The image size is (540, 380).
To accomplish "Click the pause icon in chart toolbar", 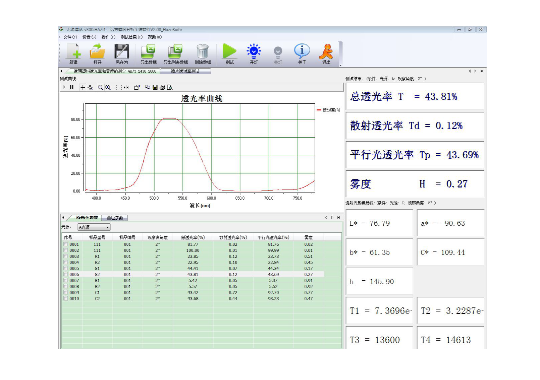I will (71, 88).
